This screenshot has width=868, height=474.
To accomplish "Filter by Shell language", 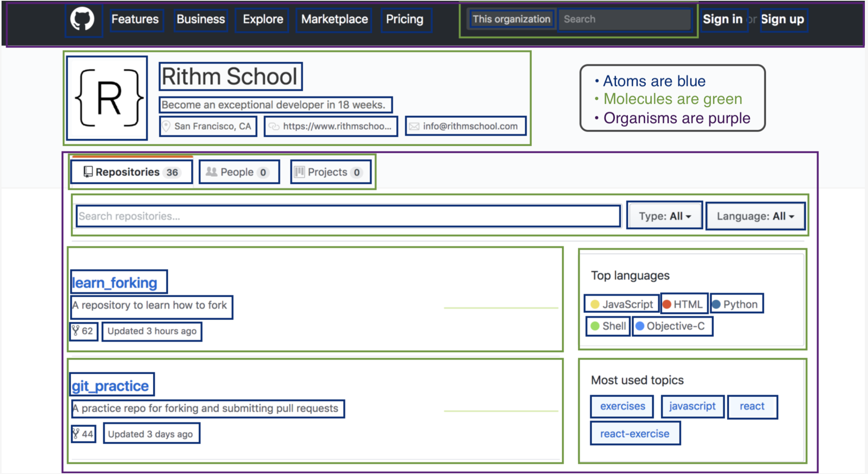I will (608, 326).
